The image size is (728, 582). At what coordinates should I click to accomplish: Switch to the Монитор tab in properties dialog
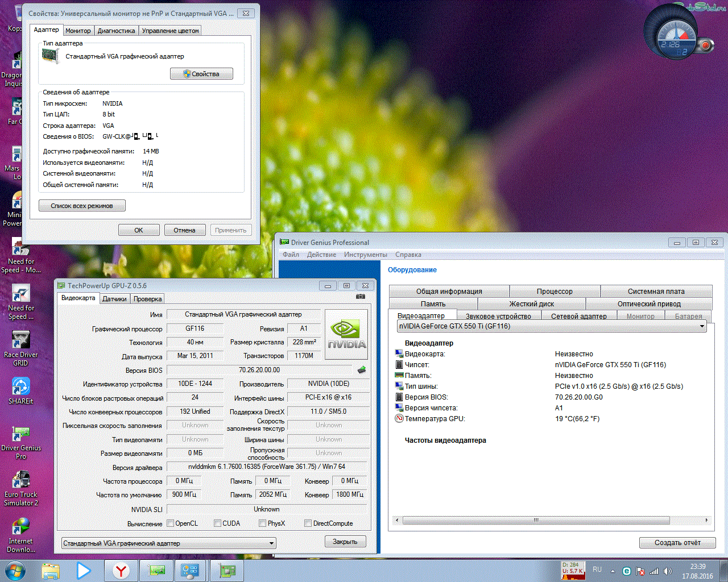(x=78, y=31)
